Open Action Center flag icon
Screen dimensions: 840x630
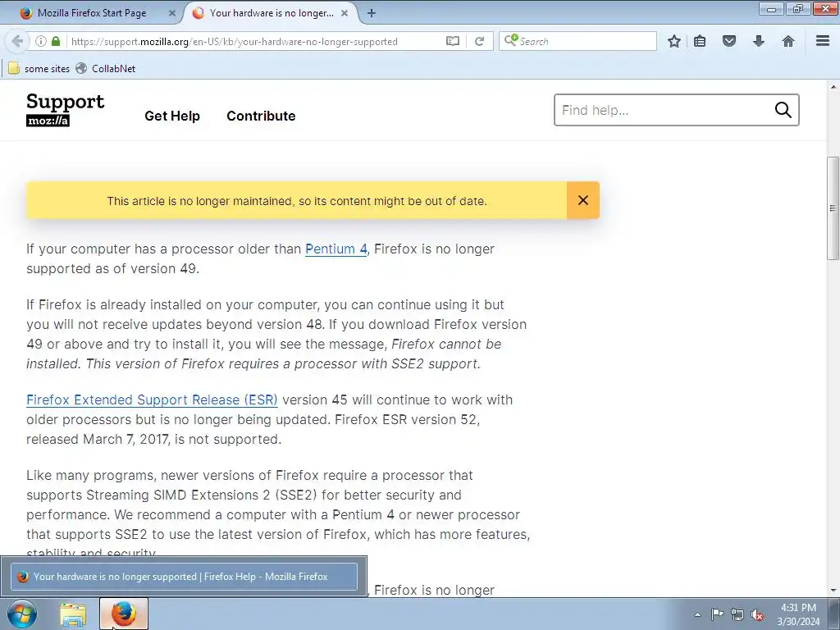717,614
